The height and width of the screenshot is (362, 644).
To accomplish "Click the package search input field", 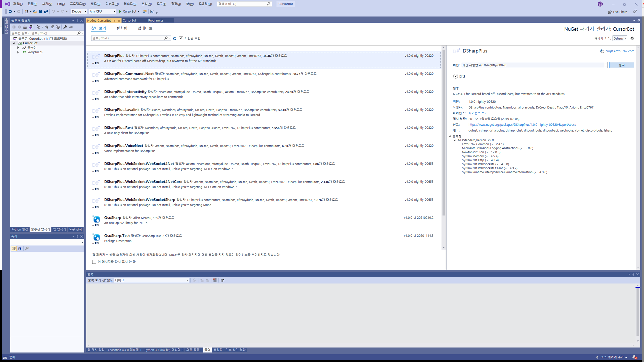I will pyautogui.click(x=127, y=38).
